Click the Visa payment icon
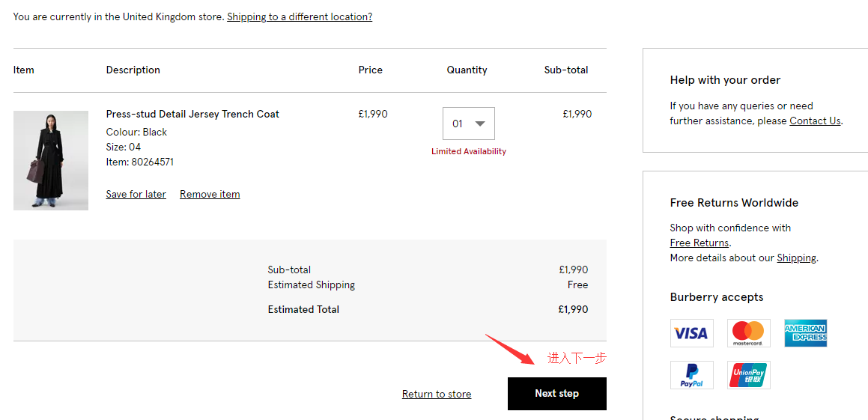The width and height of the screenshot is (868, 420). (691, 333)
